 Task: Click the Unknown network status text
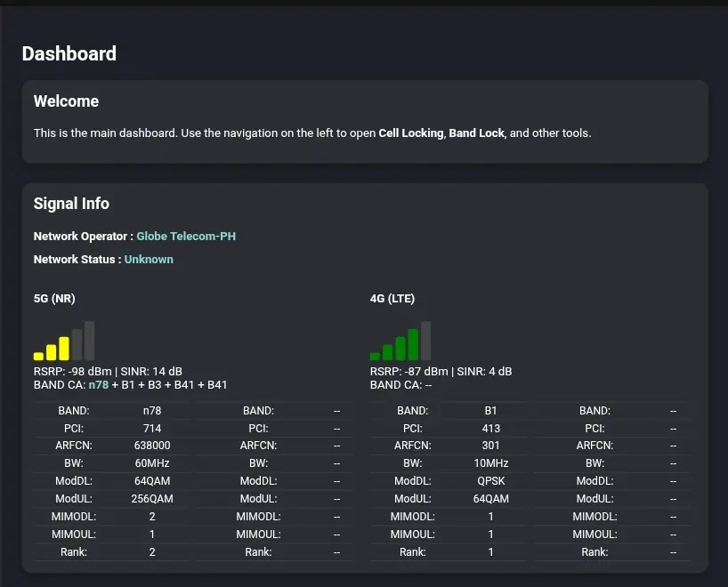click(x=149, y=260)
